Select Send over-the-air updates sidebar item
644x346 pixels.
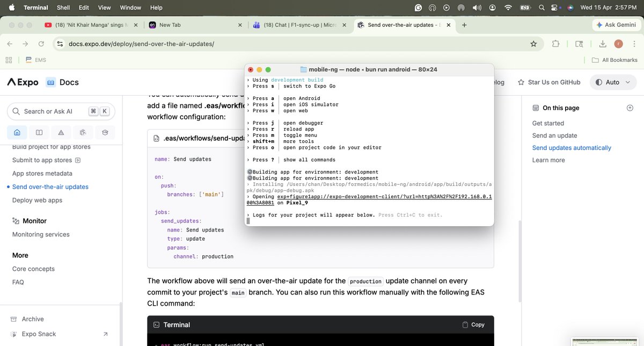point(50,187)
